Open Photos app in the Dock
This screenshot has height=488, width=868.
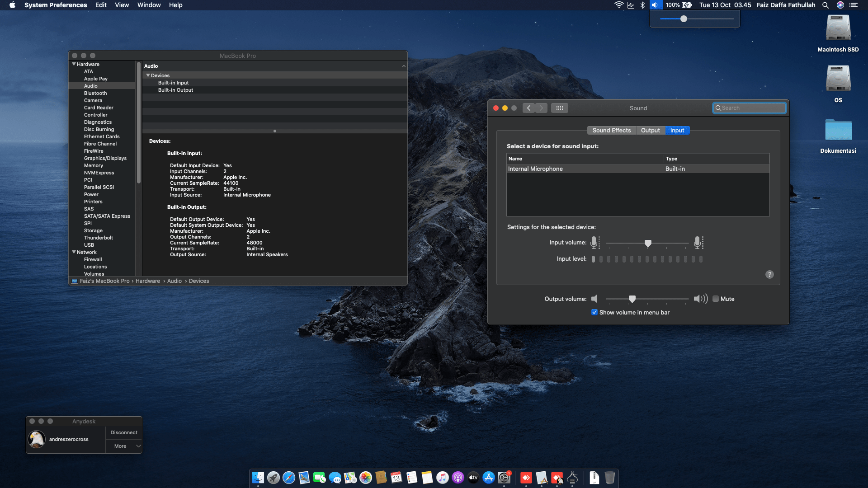(366, 478)
